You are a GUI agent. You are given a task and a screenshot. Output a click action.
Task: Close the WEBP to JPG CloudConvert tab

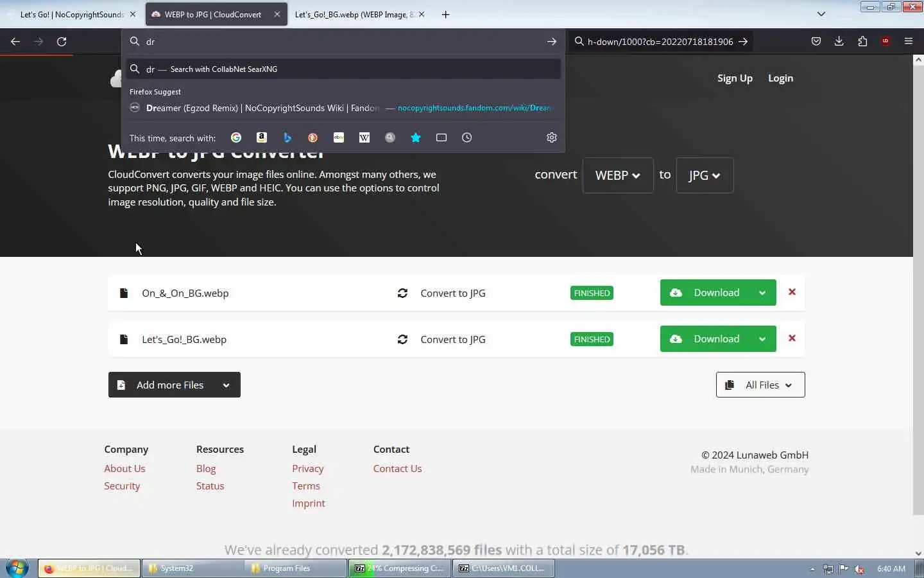277,14
